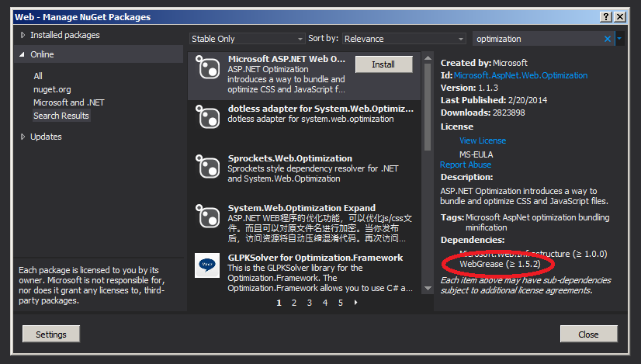Select the nuget.org package source
Viewport: 641px width, 364px height.
(52, 89)
